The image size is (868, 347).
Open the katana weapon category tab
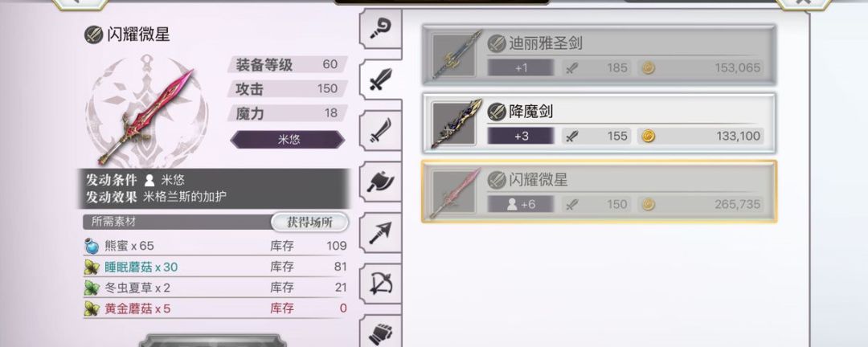click(381, 131)
